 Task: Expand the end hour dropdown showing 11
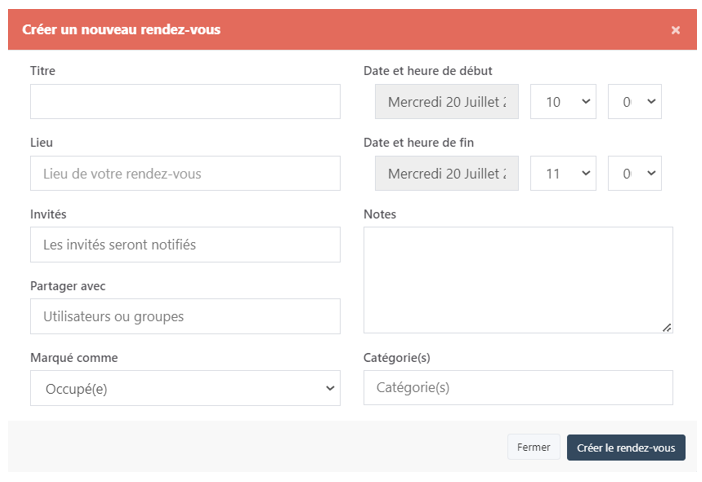[x=562, y=174]
